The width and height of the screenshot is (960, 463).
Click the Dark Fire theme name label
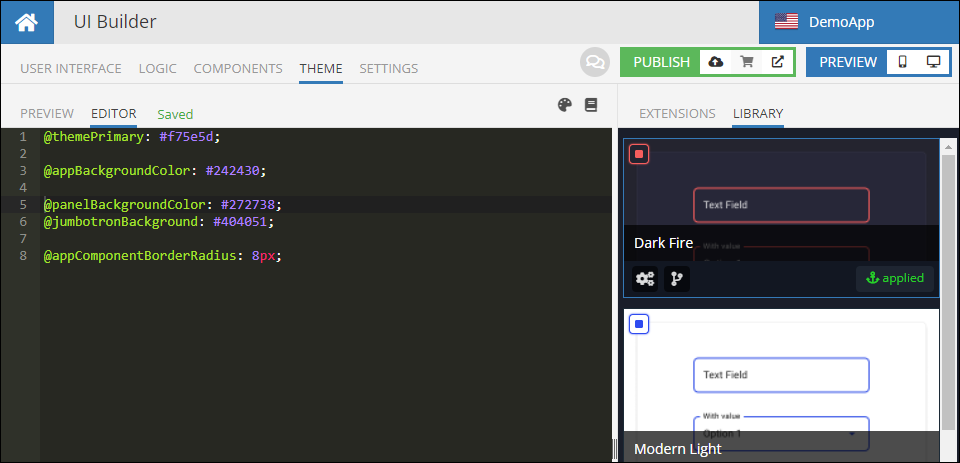664,243
